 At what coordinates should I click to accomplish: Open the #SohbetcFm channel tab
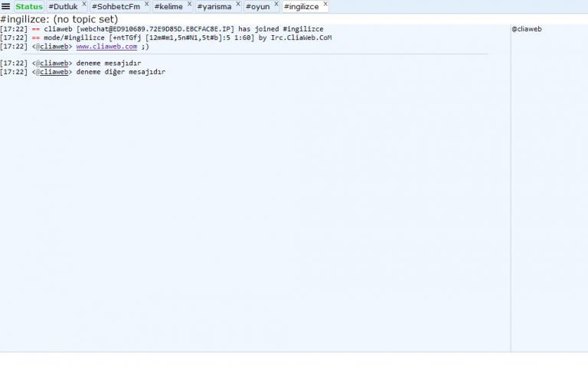(116, 6)
